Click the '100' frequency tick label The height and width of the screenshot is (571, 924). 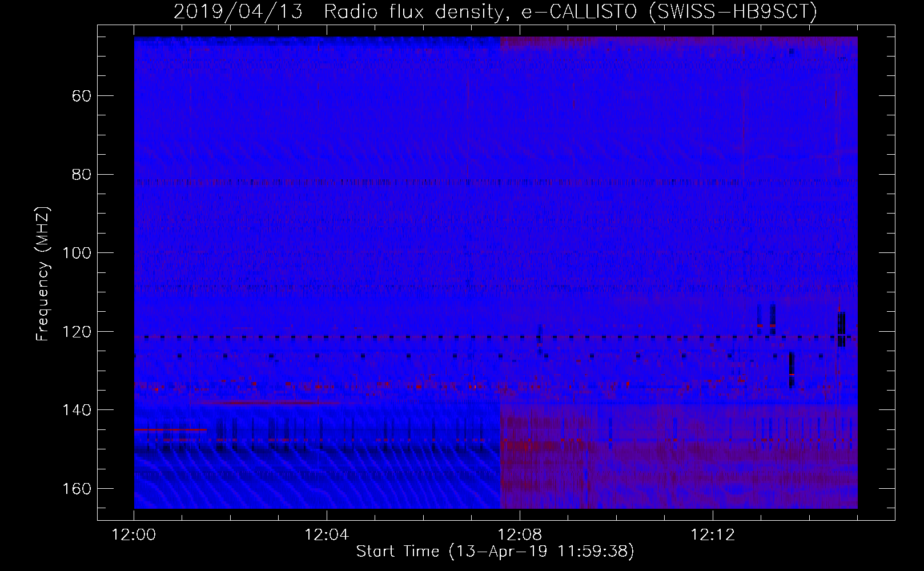coord(76,253)
